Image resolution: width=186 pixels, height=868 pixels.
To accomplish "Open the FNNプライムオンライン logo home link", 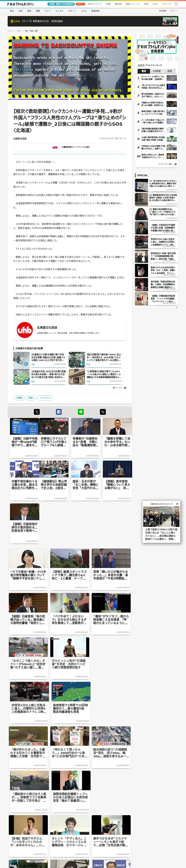I will 21,4.
